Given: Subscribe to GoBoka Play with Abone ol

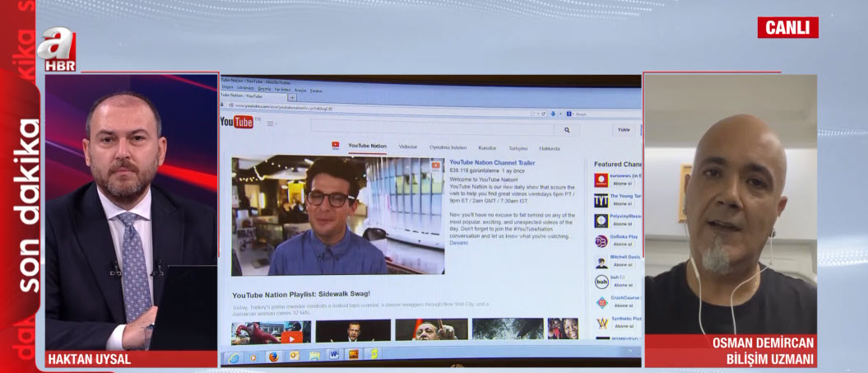Looking at the screenshot, I should (623, 245).
